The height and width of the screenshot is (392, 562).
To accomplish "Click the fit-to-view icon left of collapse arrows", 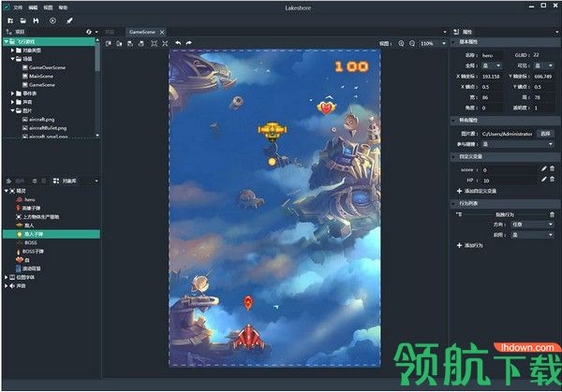I will 155,43.
